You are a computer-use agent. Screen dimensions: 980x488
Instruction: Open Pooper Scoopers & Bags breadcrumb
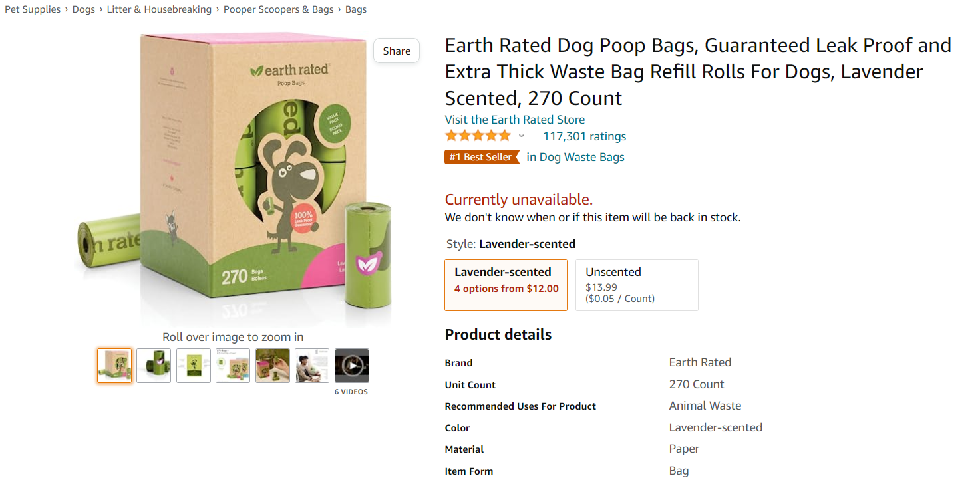click(279, 9)
